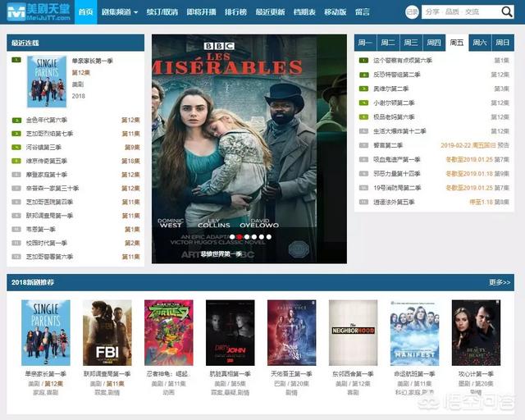Open the 攻心计第一季 poster thumbnail
Viewport: 525px width, 420px height.
pyautogui.click(x=476, y=332)
